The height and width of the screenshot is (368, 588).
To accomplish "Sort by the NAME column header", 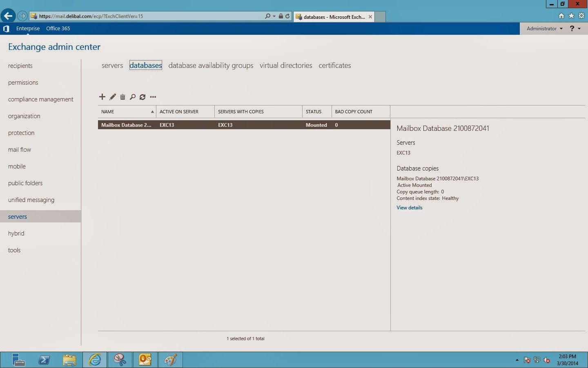I will click(127, 112).
